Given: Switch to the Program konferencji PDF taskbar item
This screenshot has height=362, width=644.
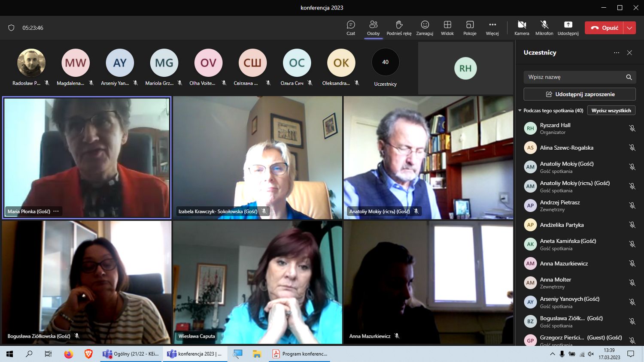Looking at the screenshot, I should (x=300, y=354).
